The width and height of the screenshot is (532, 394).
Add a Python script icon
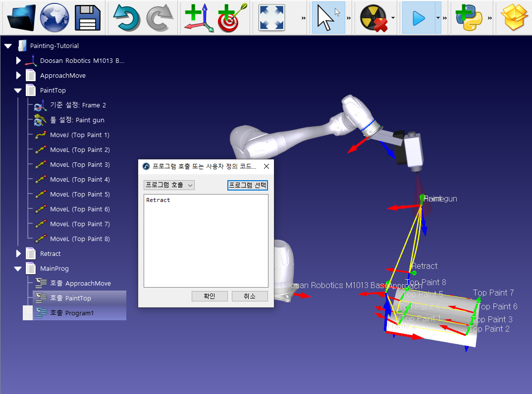coord(468,18)
